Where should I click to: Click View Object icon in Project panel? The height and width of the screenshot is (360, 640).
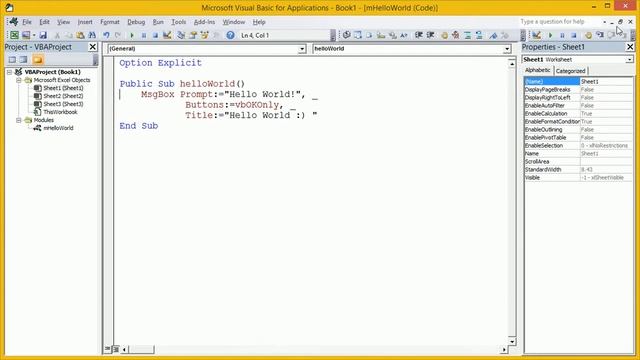click(23, 60)
